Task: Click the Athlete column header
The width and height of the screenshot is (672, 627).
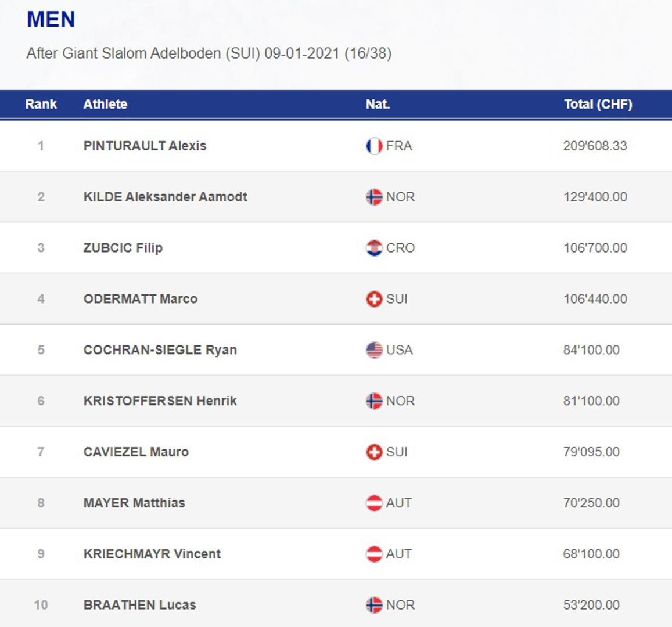Action: (105, 105)
